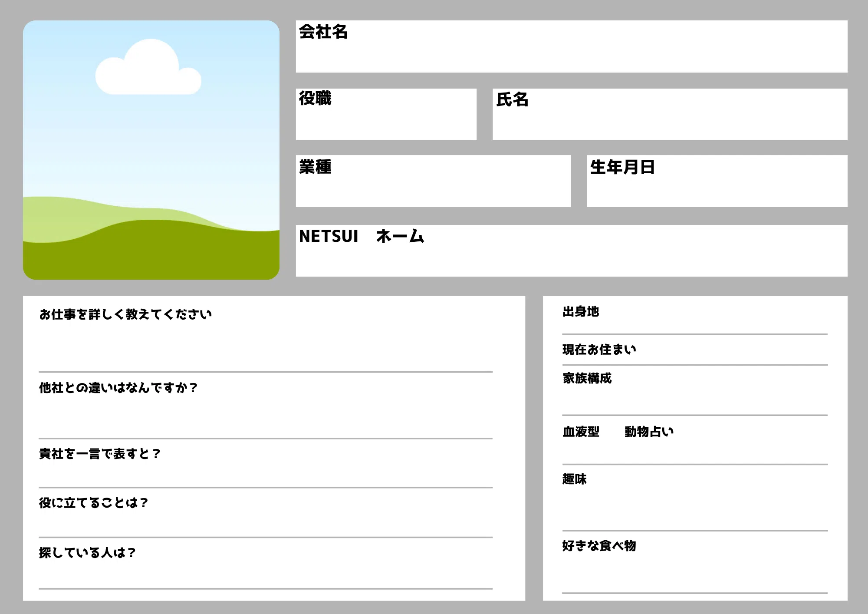Screen dimensions: 868x614
Task: Click the 出身地 label
Action: click(581, 311)
